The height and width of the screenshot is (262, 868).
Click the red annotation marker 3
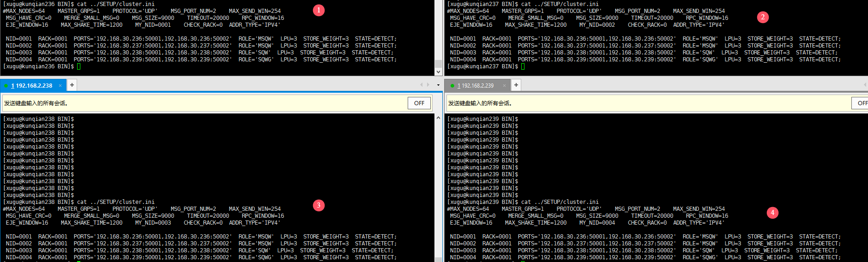click(319, 205)
